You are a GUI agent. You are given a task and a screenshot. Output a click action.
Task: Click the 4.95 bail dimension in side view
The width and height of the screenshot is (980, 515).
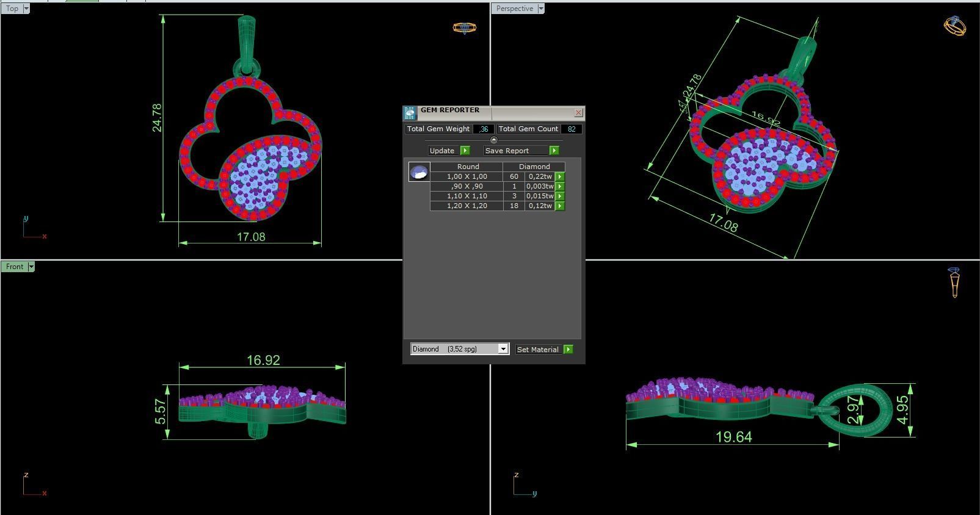point(902,409)
